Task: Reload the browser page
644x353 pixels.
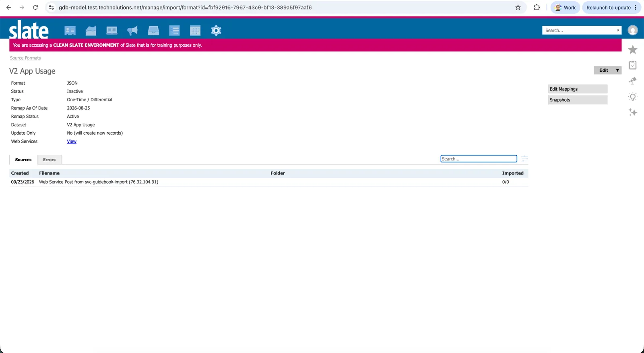Action: [35, 8]
